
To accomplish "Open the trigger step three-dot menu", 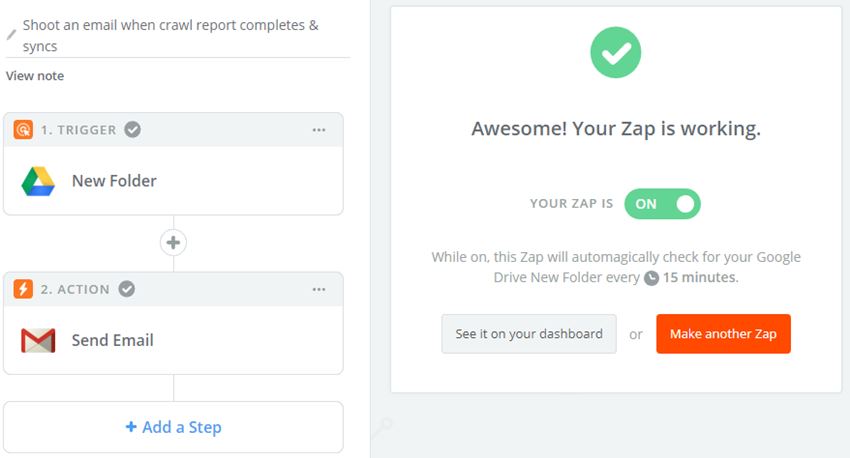I will pyautogui.click(x=319, y=130).
